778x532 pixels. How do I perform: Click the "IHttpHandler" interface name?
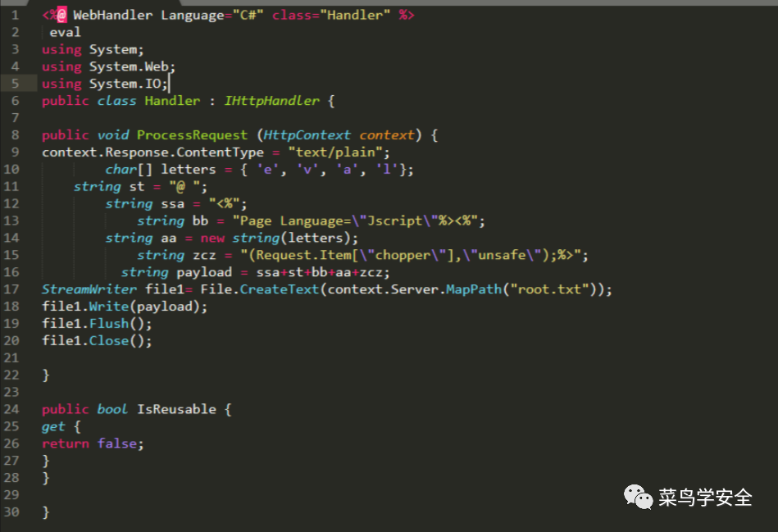pos(272,101)
